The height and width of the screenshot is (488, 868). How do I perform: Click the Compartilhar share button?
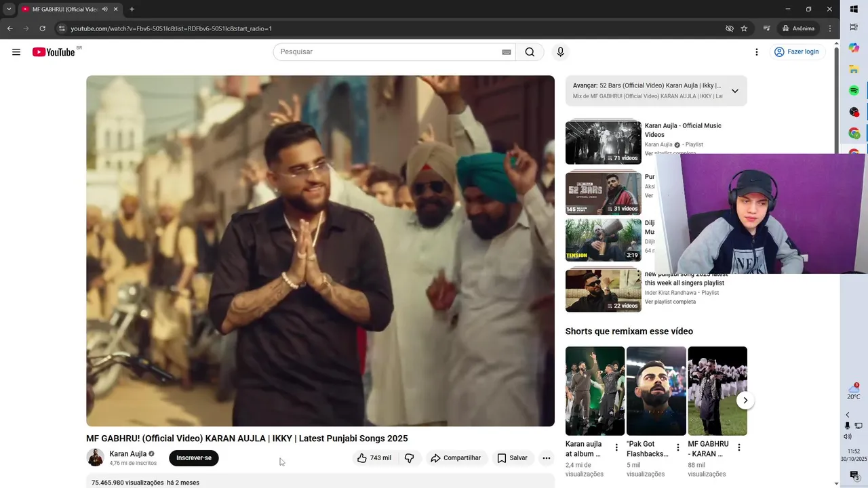click(456, 458)
